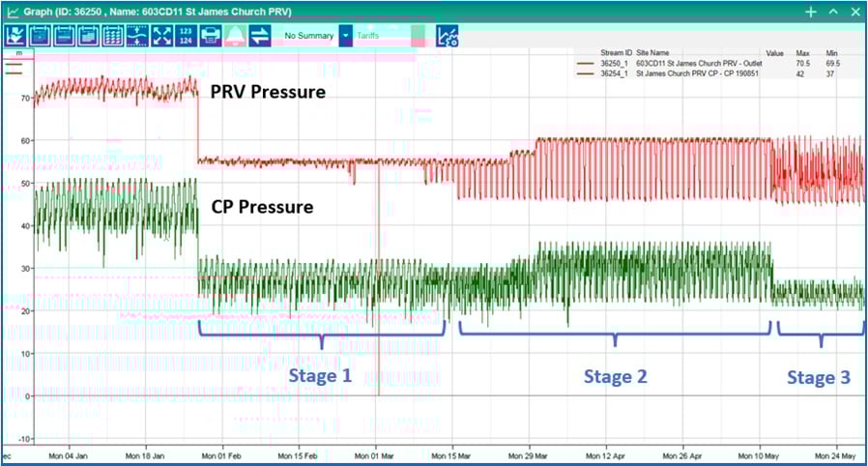Click the graph export icon in toolbar
The height and width of the screenshot is (466, 868).
click(15, 36)
